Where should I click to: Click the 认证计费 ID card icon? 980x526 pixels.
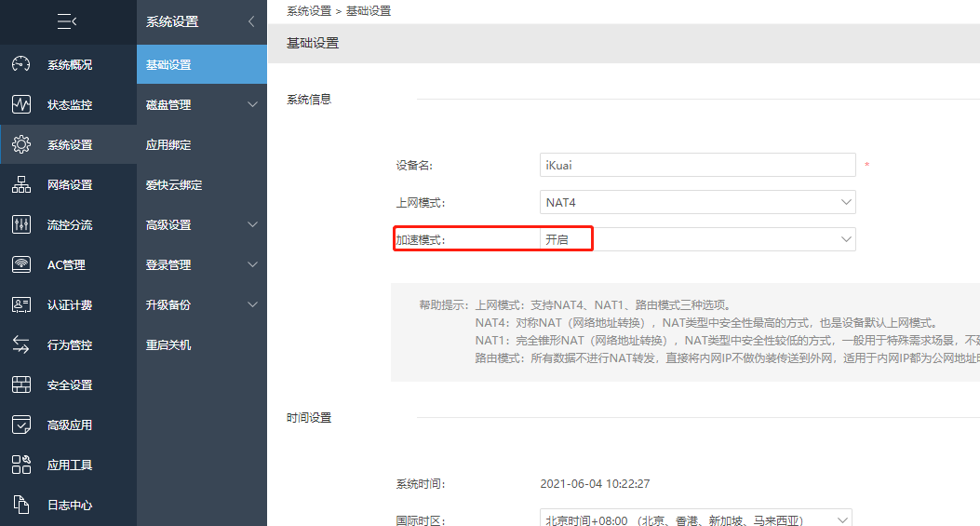pyautogui.click(x=20, y=304)
